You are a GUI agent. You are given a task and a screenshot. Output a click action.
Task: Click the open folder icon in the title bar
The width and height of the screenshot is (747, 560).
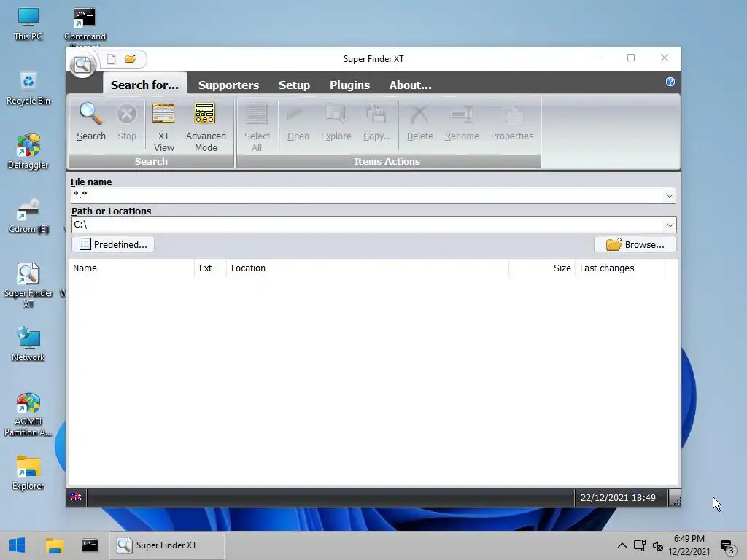[131, 59]
